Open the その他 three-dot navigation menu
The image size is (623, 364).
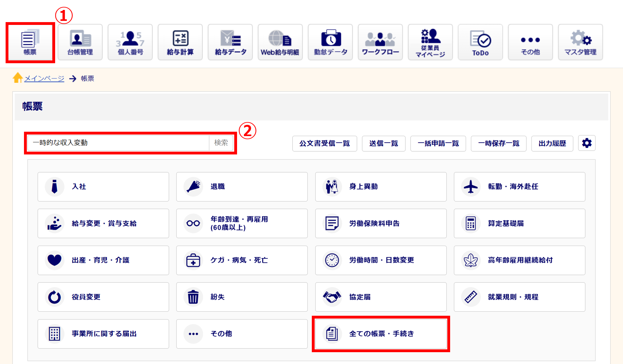[x=530, y=42]
